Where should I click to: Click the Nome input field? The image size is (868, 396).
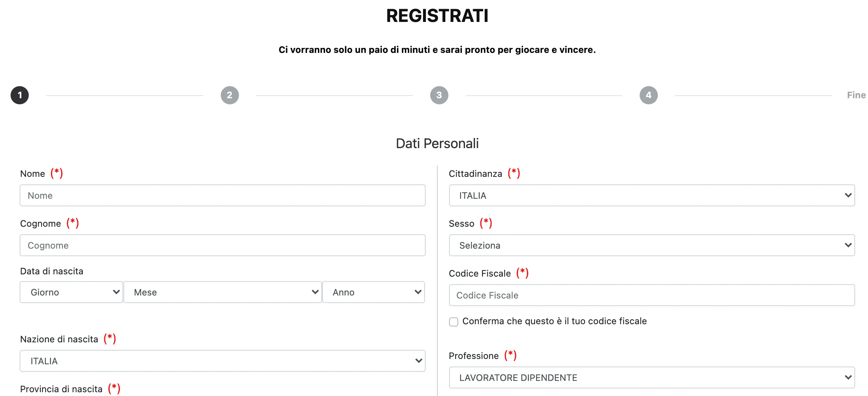[222, 195]
